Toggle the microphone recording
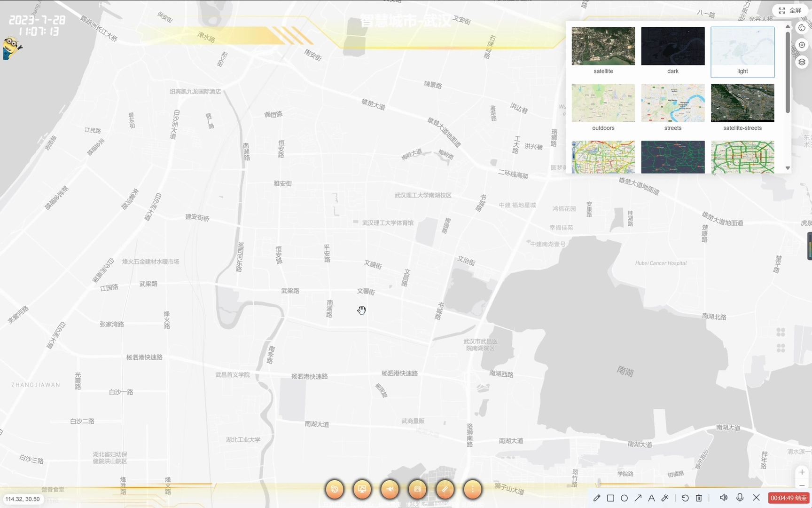Viewport: 812px width, 508px height. [x=740, y=497]
